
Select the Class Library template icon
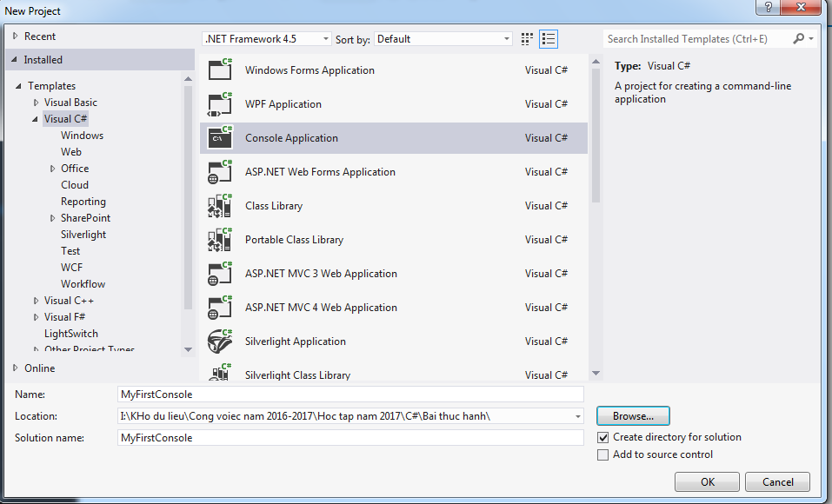[220, 206]
